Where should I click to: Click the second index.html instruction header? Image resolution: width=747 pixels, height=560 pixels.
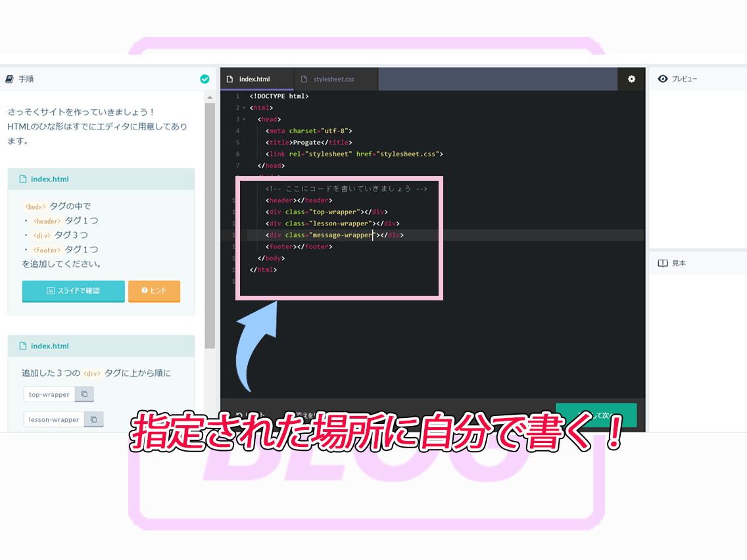coord(101,346)
